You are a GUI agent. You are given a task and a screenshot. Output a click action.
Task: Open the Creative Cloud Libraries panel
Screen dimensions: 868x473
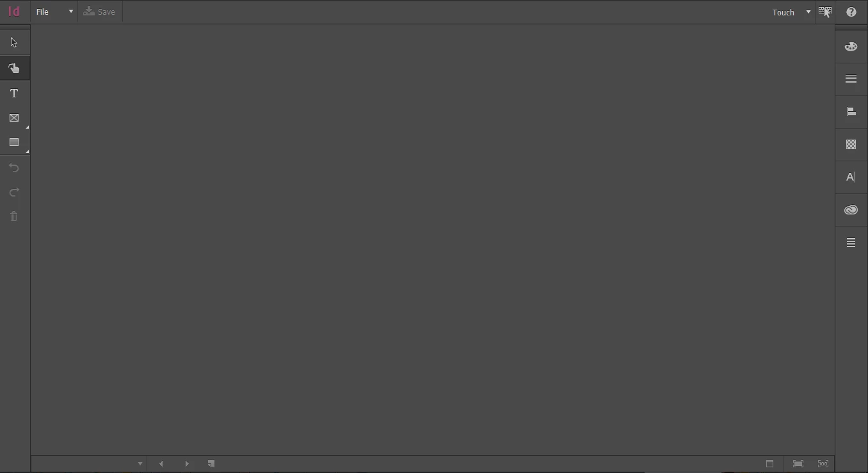click(851, 210)
